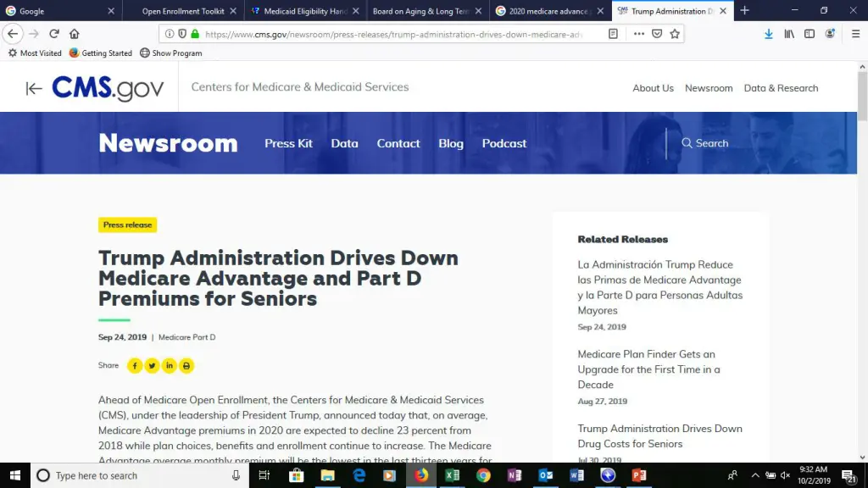Share the article on Twitter
The image size is (868, 488).
coord(152,366)
